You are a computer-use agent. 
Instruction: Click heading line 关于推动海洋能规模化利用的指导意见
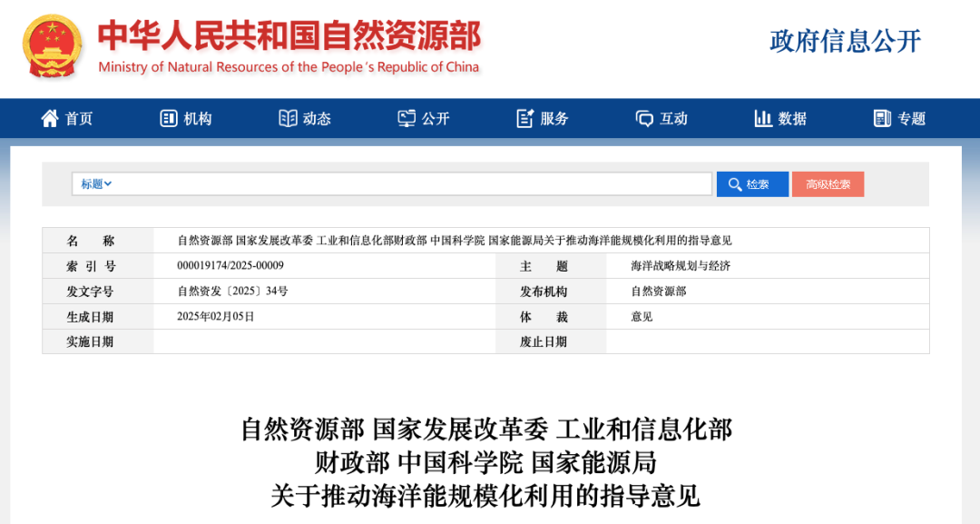[485, 497]
